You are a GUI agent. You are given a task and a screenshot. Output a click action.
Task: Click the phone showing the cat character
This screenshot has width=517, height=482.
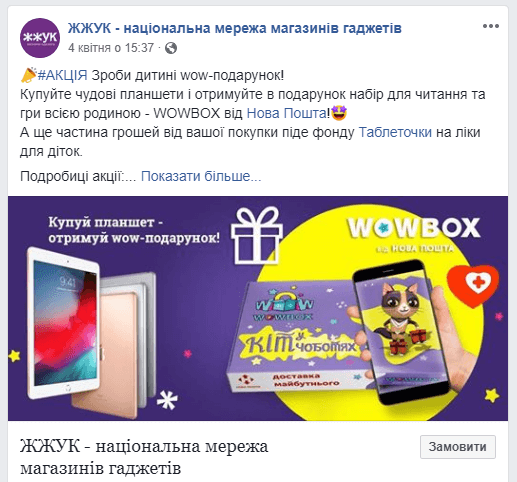click(402, 332)
